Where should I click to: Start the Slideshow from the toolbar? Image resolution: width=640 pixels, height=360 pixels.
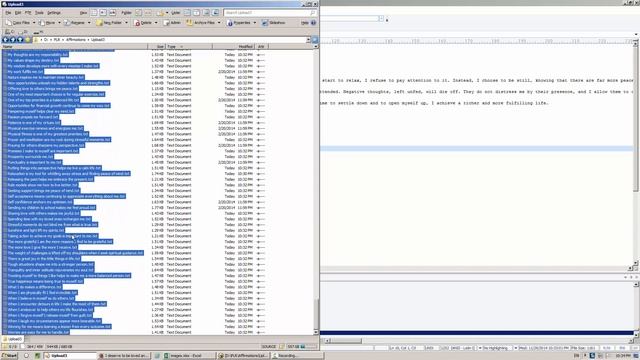click(x=273, y=23)
